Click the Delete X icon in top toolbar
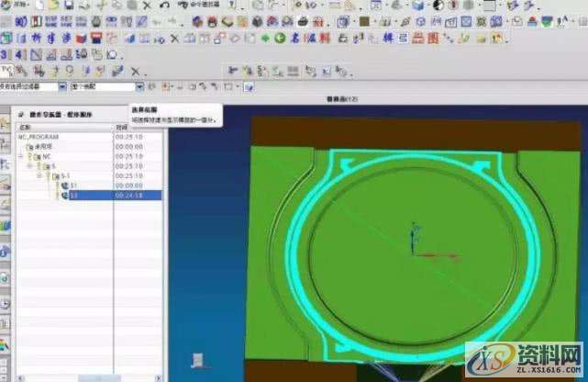The height and width of the screenshot is (382, 588). [149, 6]
